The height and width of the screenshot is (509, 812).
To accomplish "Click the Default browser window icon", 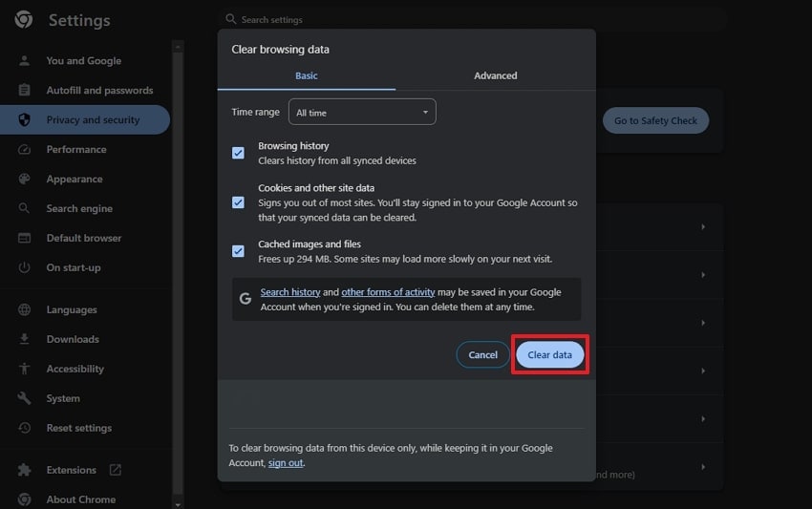I will point(24,238).
